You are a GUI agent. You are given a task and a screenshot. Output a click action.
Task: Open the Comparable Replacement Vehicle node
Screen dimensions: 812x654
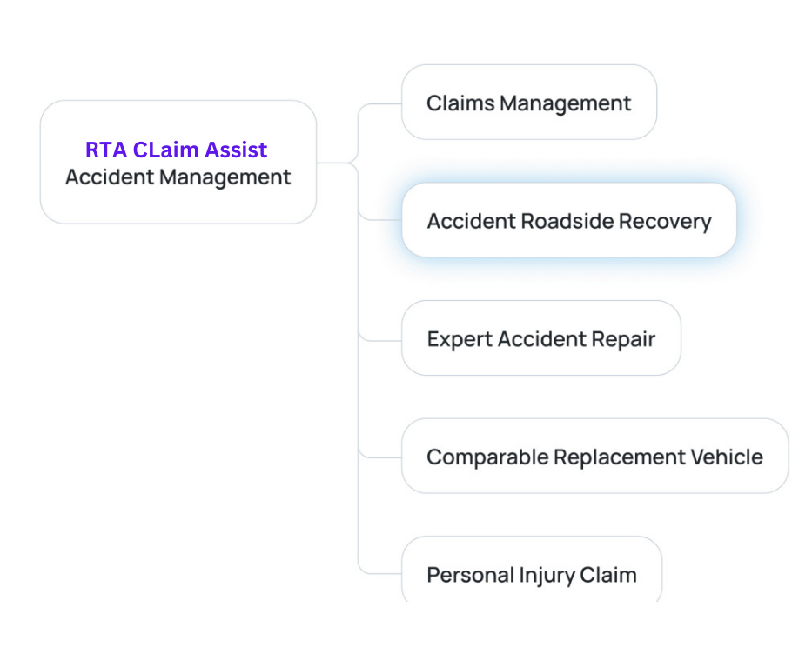pyautogui.click(x=594, y=457)
